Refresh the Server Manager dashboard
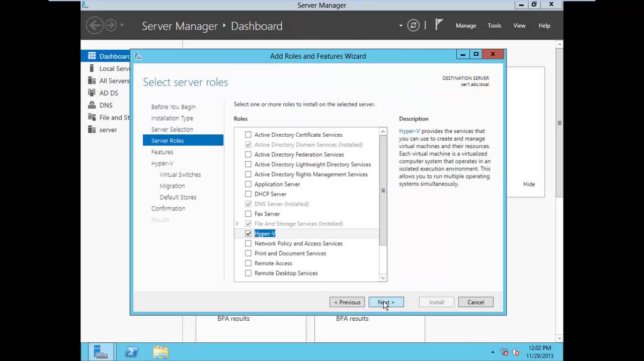The width and height of the screenshot is (644, 361). 414,26
